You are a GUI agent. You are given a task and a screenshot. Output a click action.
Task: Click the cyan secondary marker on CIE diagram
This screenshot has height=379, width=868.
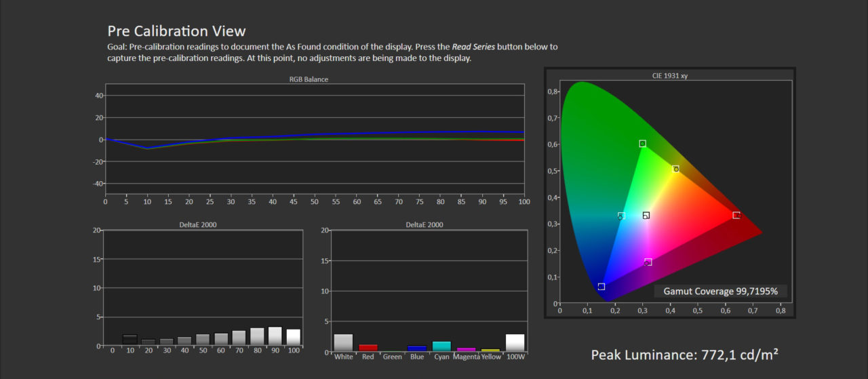[621, 216]
